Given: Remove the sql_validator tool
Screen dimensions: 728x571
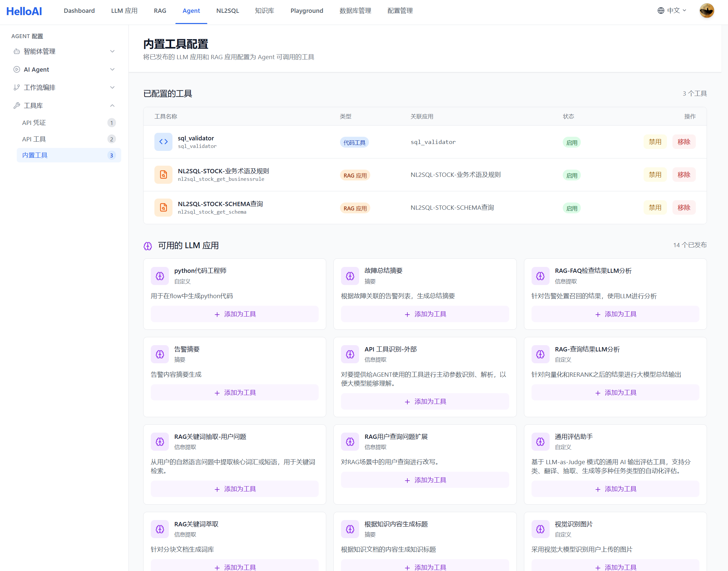Looking at the screenshot, I should click(x=684, y=142).
